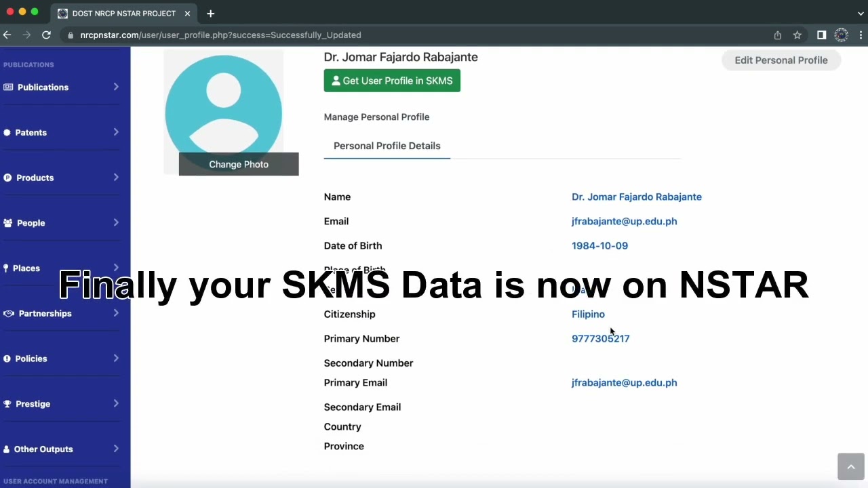Click Primary Email value jfrabajante@up.edu.ph
The width and height of the screenshot is (868, 488).
(x=624, y=383)
